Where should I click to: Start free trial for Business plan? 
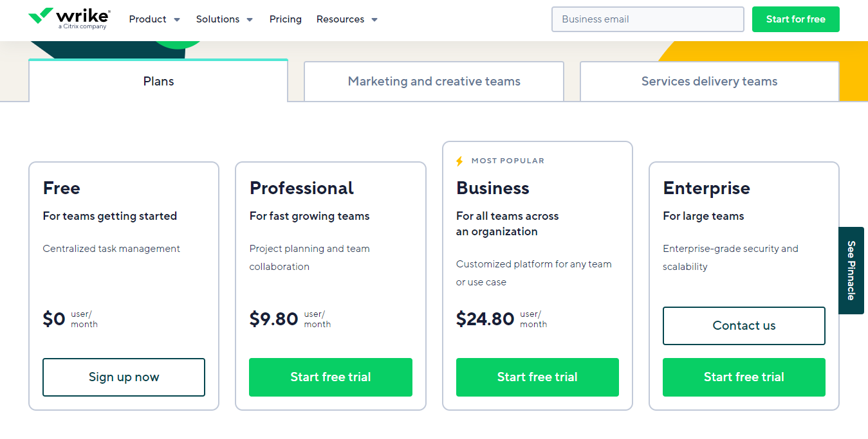tap(537, 377)
